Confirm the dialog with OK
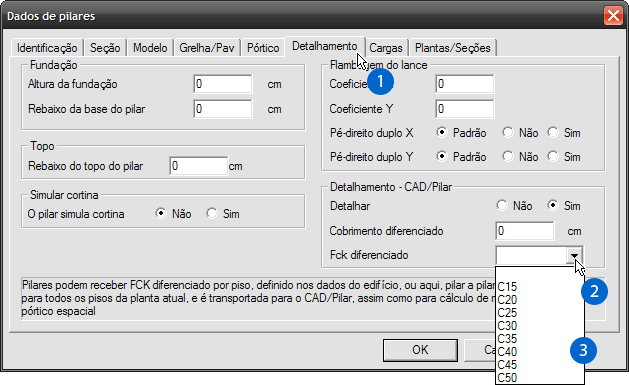Screen dimensions: 629x385 pyautogui.click(x=420, y=350)
